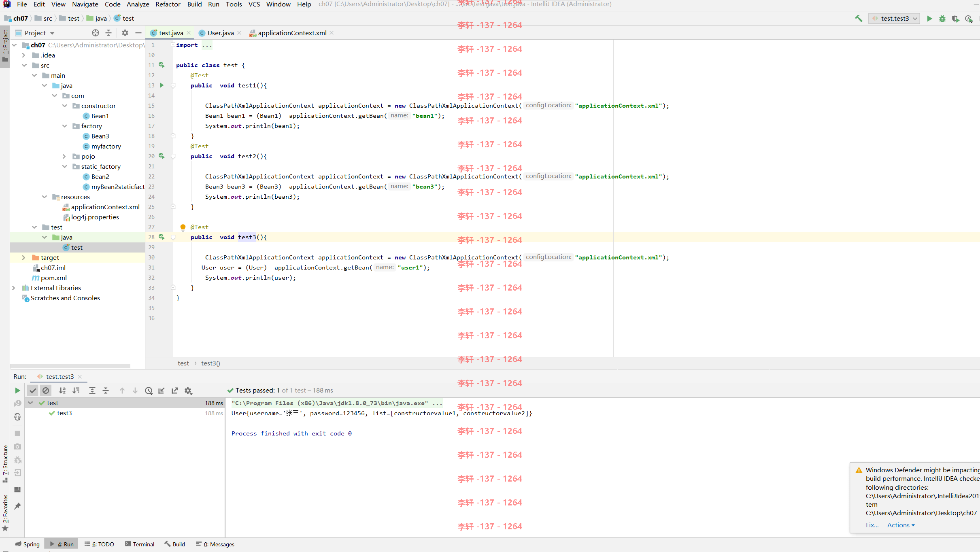Open the Terminal tool window
This screenshot has height=552, width=980.
(140, 544)
